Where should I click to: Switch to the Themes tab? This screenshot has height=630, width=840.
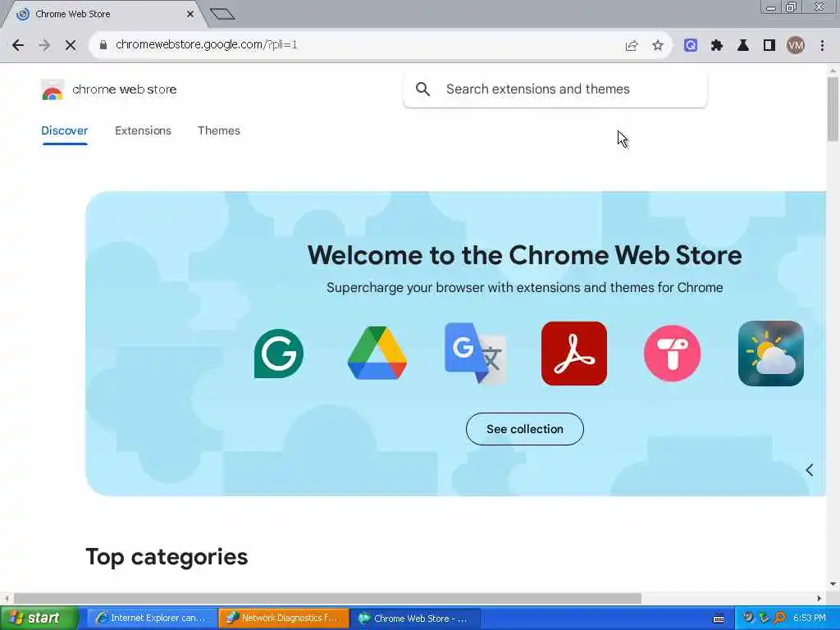(x=218, y=130)
